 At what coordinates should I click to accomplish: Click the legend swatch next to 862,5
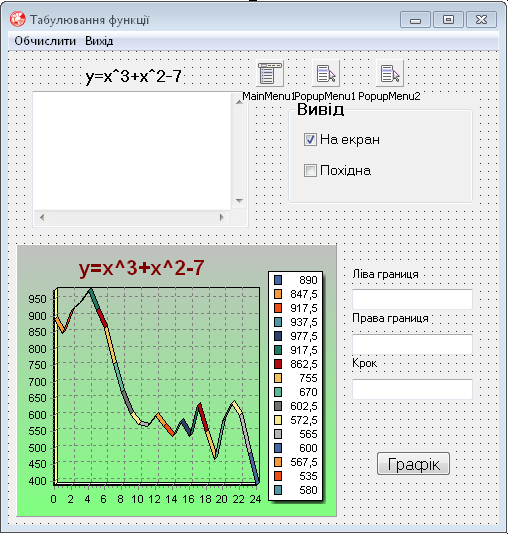pos(278,364)
